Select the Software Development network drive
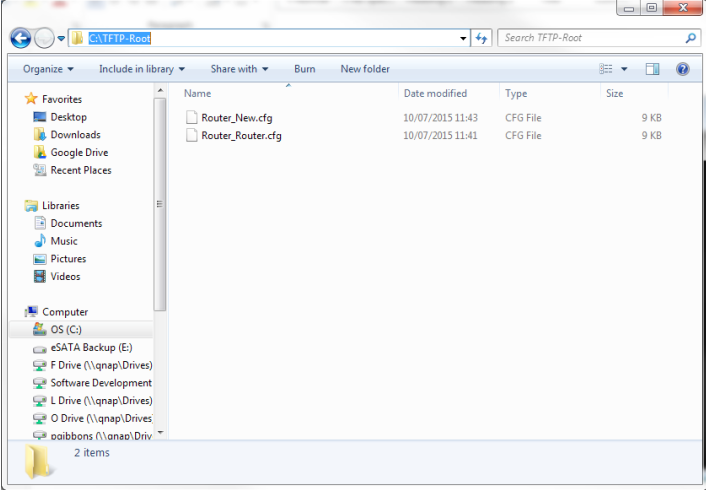The width and height of the screenshot is (706, 490). tap(101, 383)
